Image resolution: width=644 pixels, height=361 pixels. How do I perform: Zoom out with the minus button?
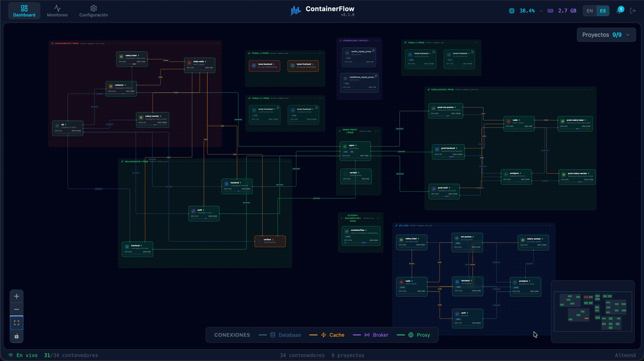pos(17,310)
